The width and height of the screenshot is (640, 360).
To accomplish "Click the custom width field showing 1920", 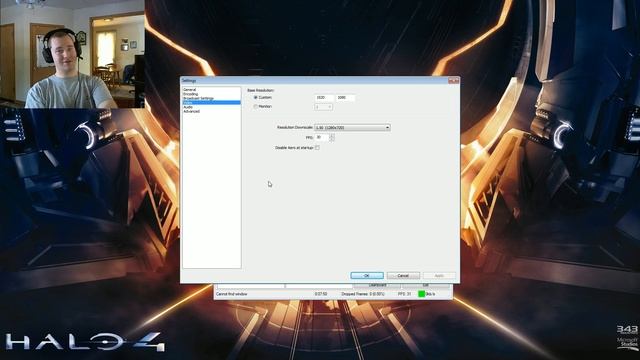I will (324, 98).
